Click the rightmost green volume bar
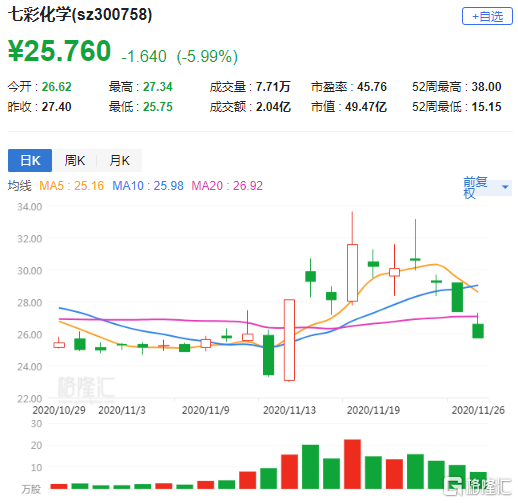This screenshot has width=518, height=503. click(478, 480)
